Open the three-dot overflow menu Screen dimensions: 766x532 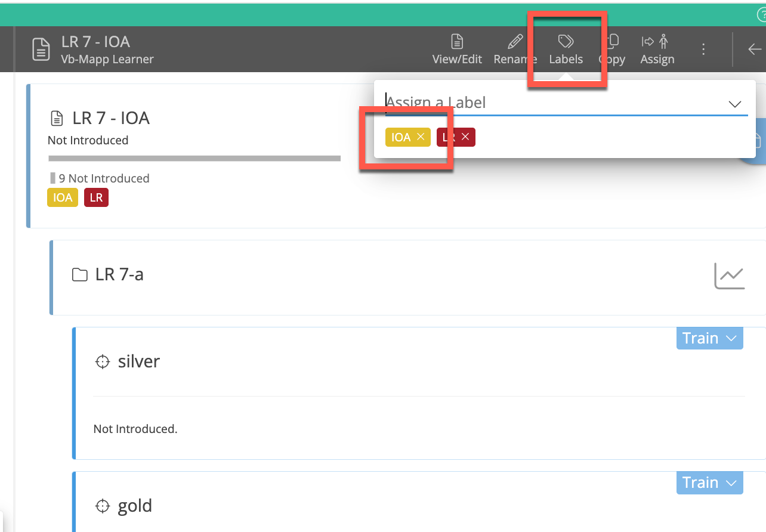703,50
